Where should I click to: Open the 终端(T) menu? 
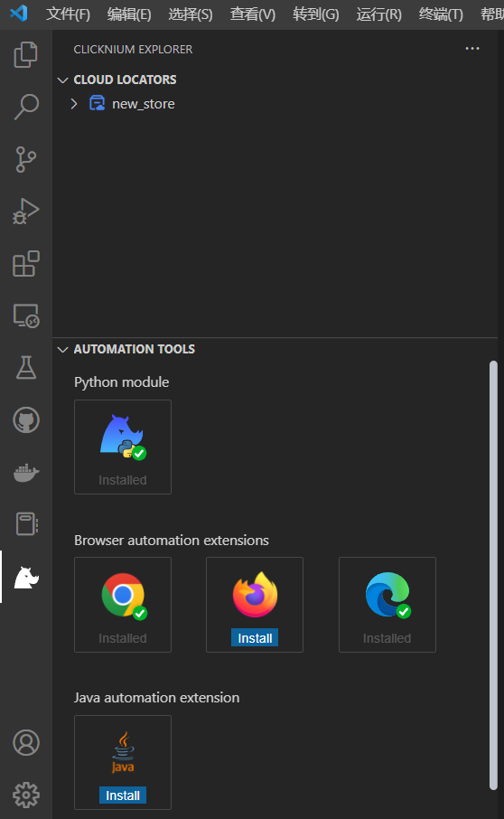tap(441, 14)
